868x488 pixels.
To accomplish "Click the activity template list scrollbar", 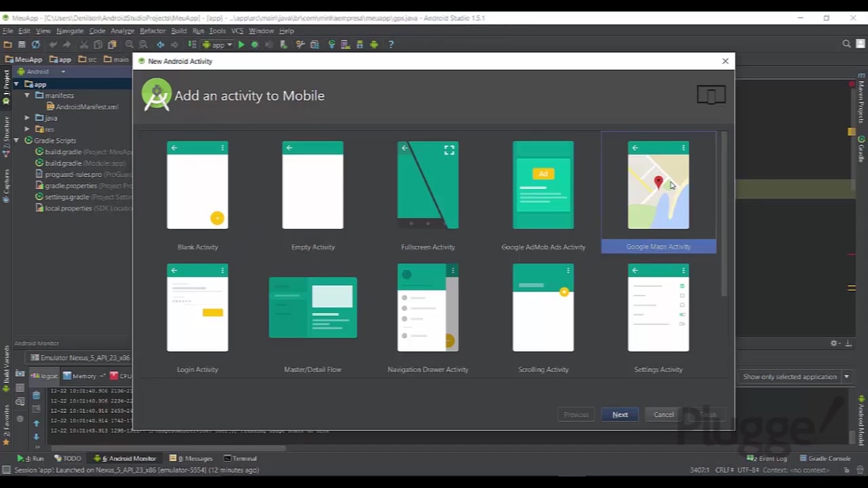I will 725,213.
